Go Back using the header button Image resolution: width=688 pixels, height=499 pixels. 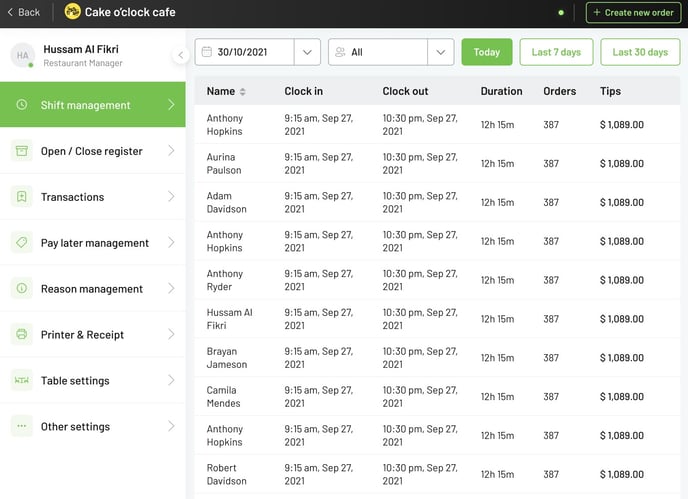(x=24, y=12)
